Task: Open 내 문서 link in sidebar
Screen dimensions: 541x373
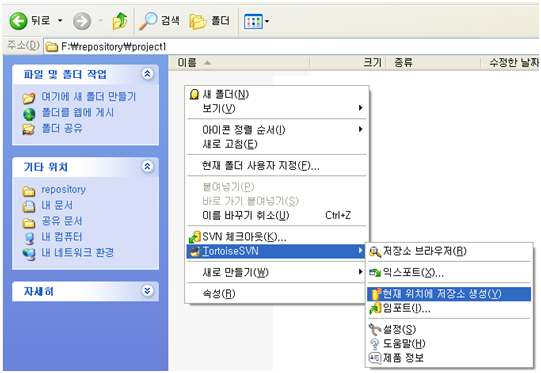Action: [57, 205]
